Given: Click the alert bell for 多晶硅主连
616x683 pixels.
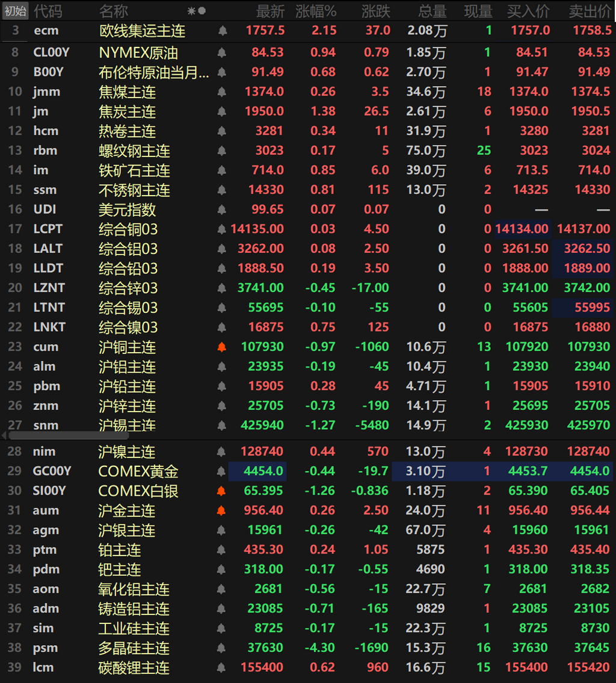Looking at the screenshot, I should pos(221,647).
